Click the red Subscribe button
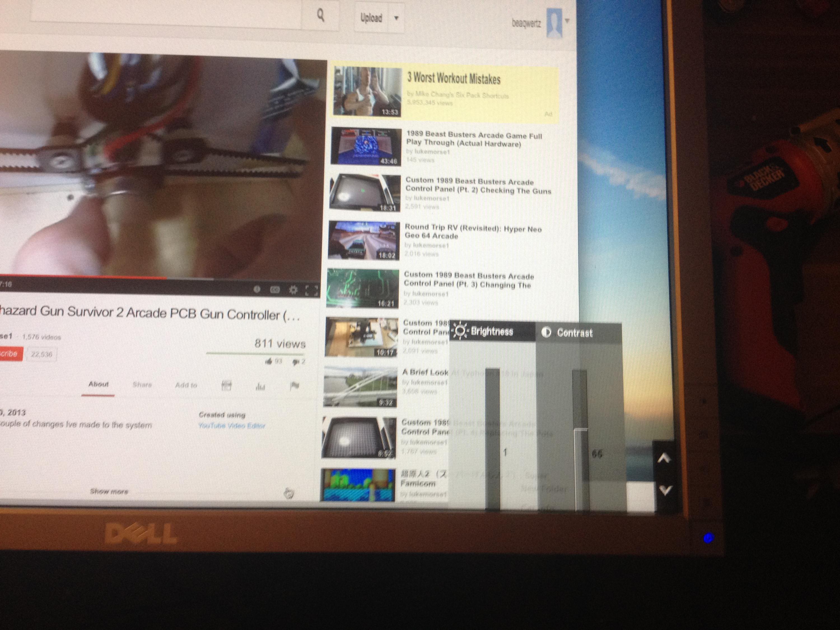 point(11,354)
